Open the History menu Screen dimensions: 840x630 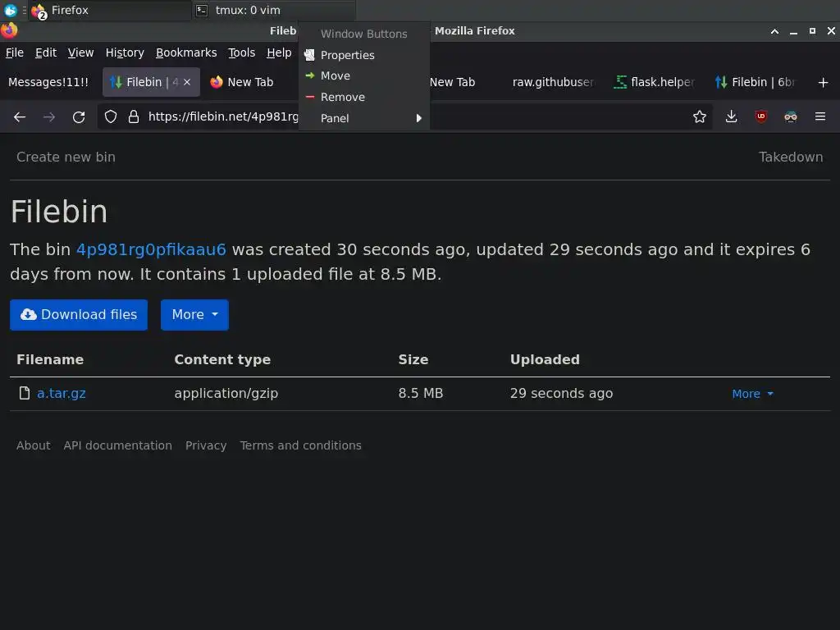(125, 52)
